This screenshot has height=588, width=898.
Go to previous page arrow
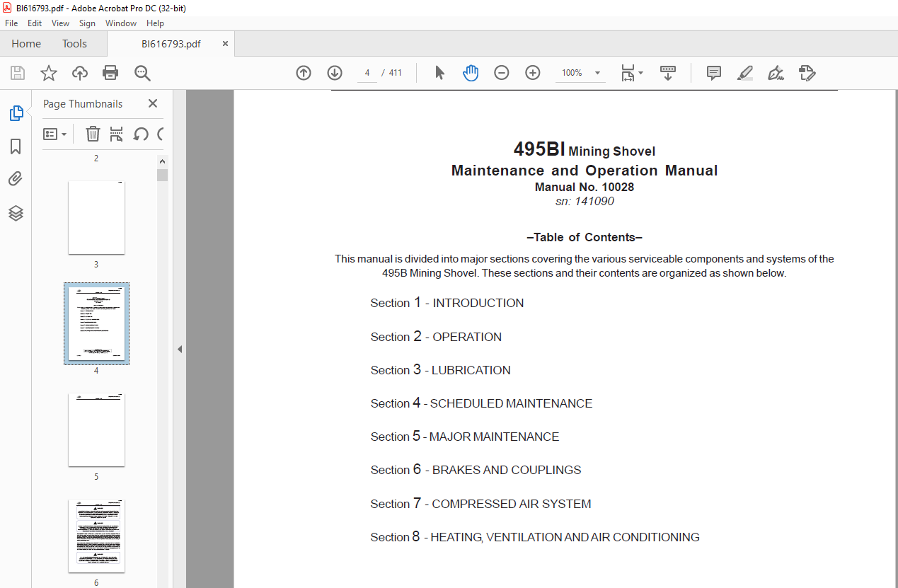pos(304,73)
